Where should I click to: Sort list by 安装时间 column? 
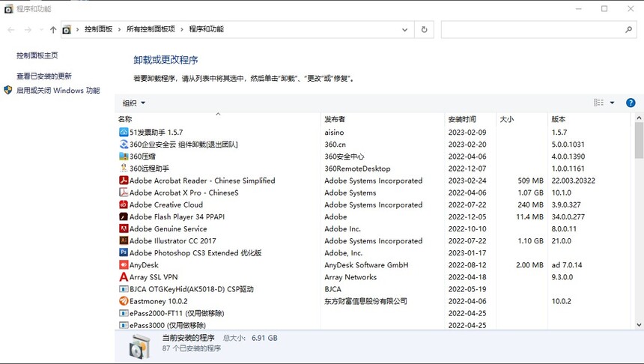pyautogui.click(x=470, y=119)
